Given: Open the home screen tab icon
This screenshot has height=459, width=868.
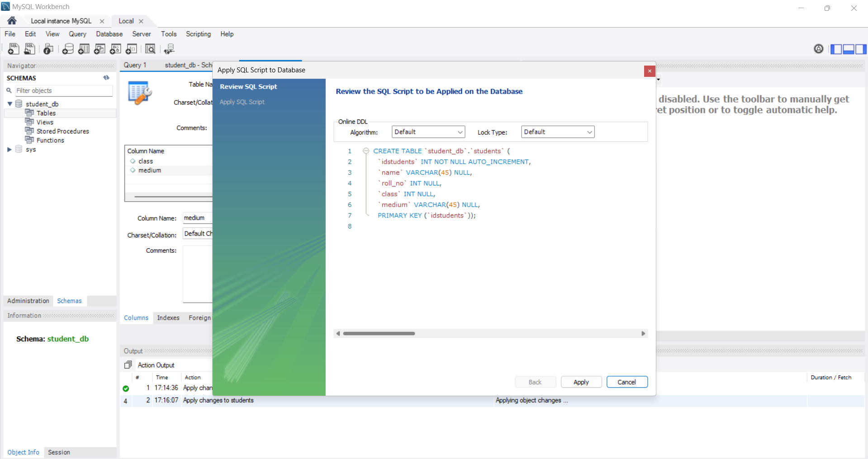Looking at the screenshot, I should [x=12, y=21].
